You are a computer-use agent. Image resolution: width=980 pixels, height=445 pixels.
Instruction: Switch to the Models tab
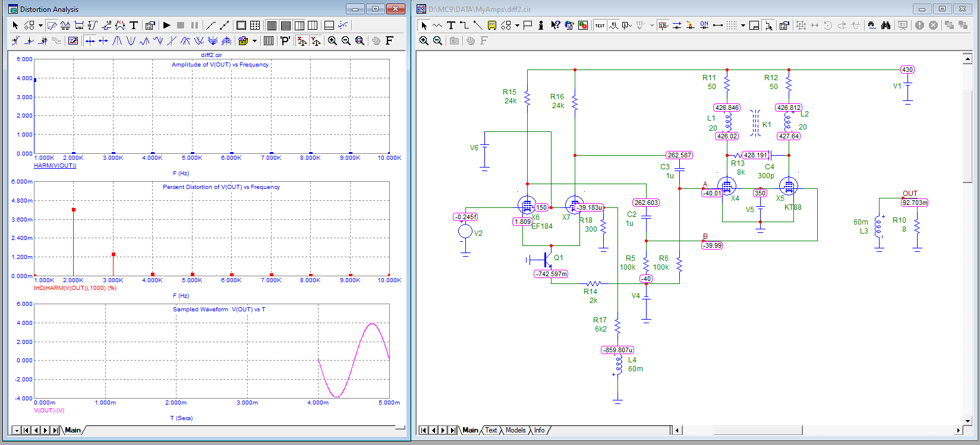(x=515, y=430)
